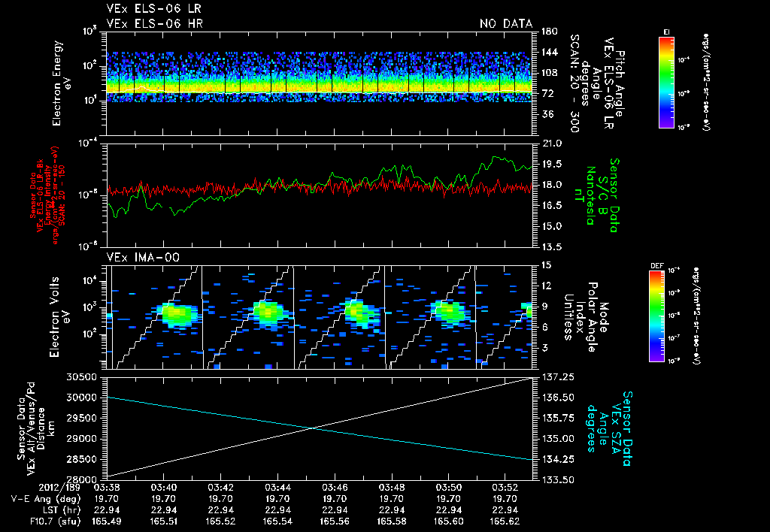770x532 pixels.
Task: Click the '137.25' SZA tick label
Action: pos(559,377)
